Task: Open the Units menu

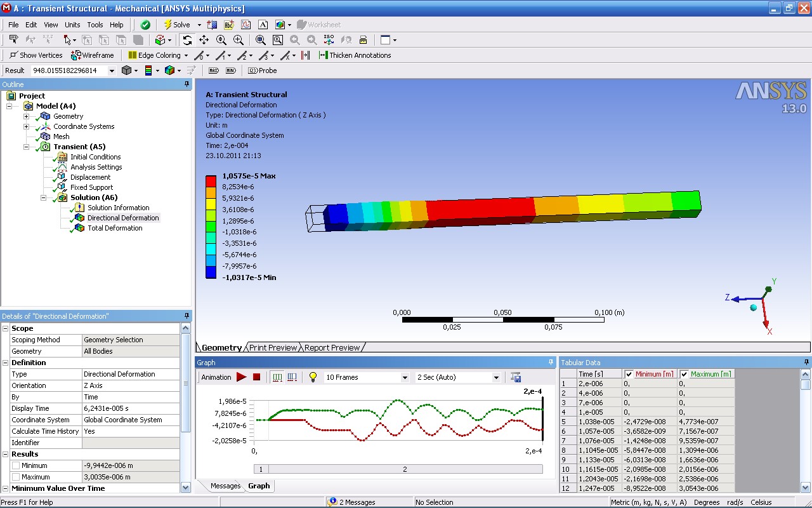Action: tap(72, 25)
